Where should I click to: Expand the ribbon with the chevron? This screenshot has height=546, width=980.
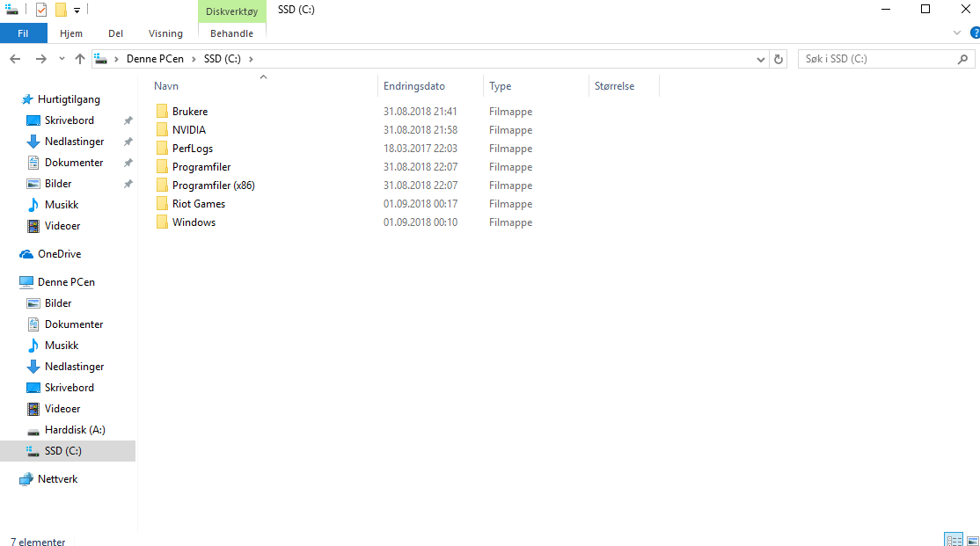[957, 33]
